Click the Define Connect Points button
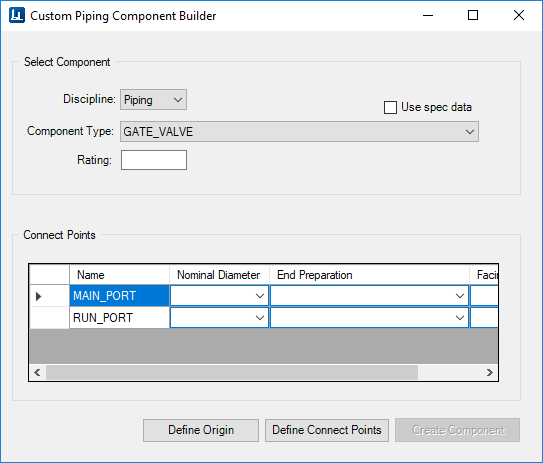This screenshot has width=543, height=463. [x=327, y=430]
